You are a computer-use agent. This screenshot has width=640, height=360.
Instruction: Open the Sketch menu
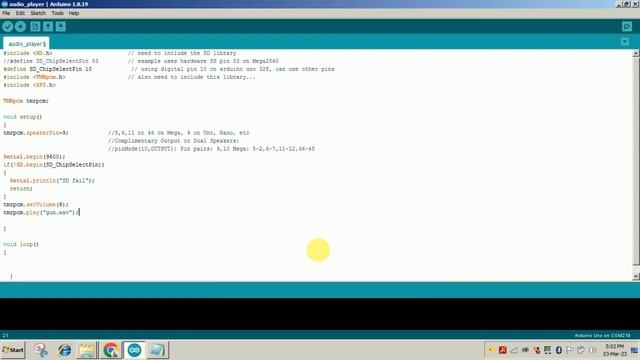click(x=38, y=13)
